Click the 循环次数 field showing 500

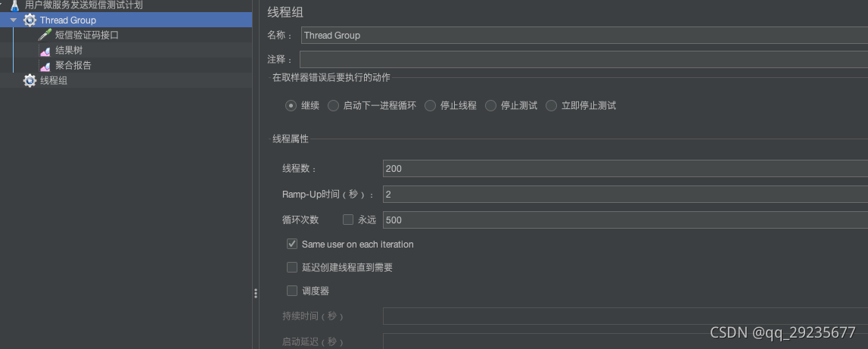[626, 220]
